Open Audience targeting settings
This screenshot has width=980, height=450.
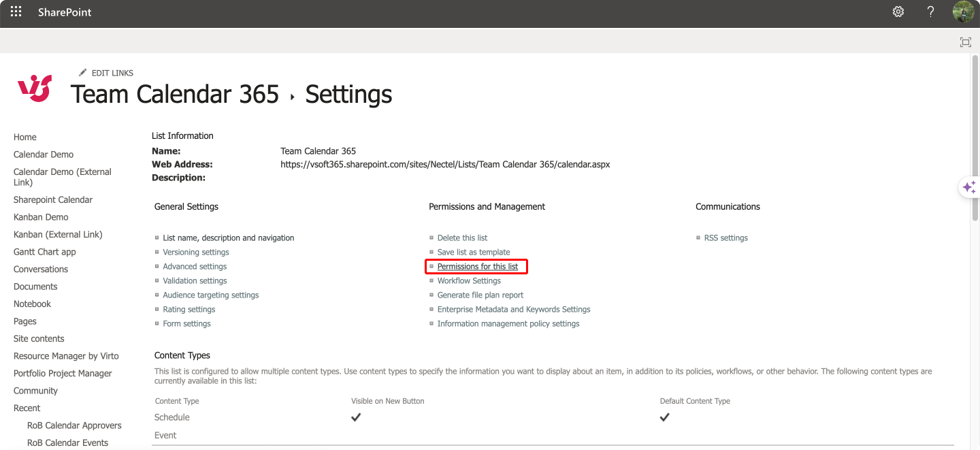pyautogui.click(x=211, y=295)
